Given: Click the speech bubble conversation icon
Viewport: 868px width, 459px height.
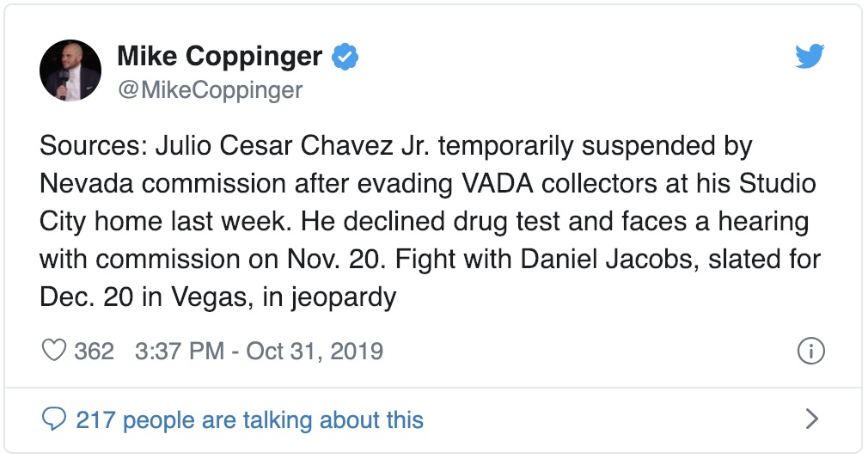Looking at the screenshot, I should pos(54,419).
